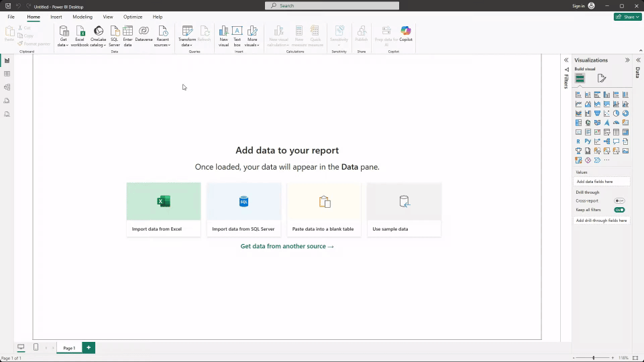This screenshot has width=644, height=362.
Task: Switch to desktop layout icon
Action: pyautogui.click(x=21, y=347)
